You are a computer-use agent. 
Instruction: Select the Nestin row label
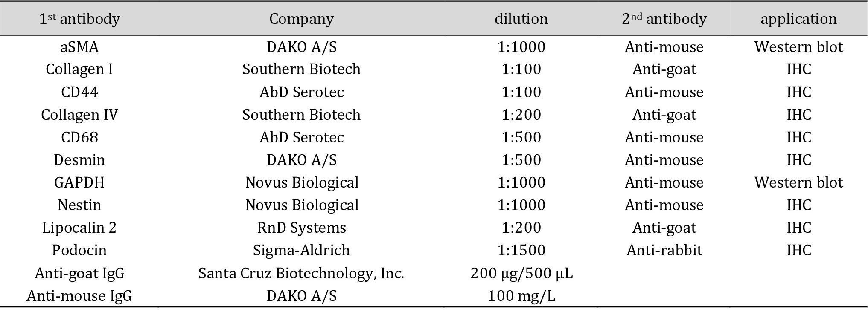pyautogui.click(x=79, y=205)
